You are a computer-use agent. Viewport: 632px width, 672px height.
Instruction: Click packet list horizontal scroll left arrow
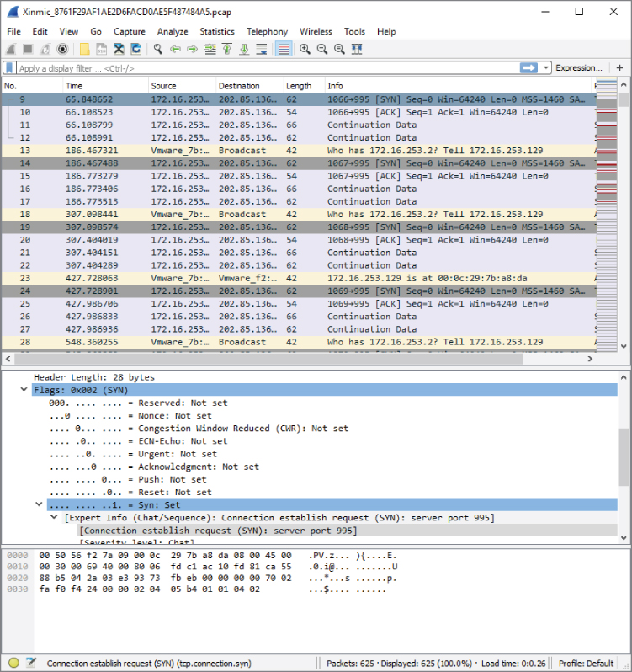point(8,359)
